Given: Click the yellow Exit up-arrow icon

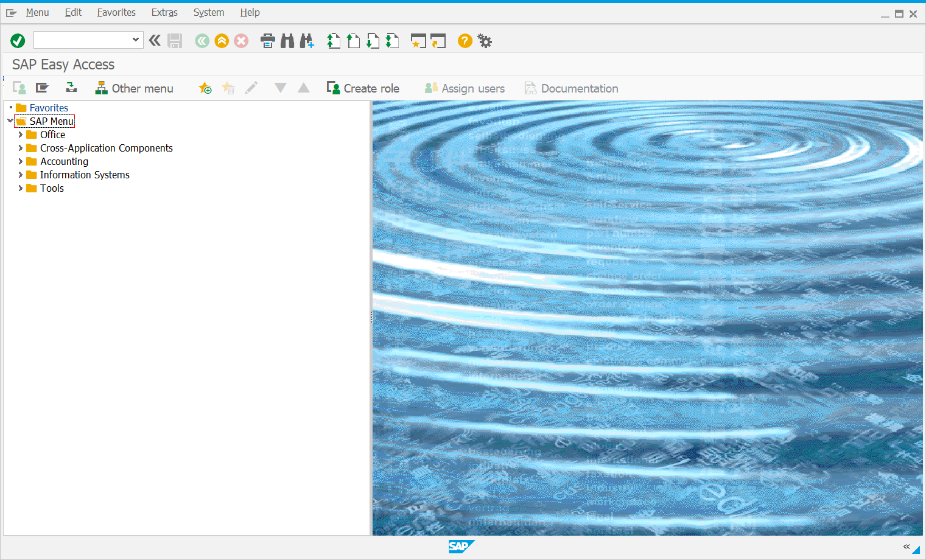Looking at the screenshot, I should click(222, 41).
